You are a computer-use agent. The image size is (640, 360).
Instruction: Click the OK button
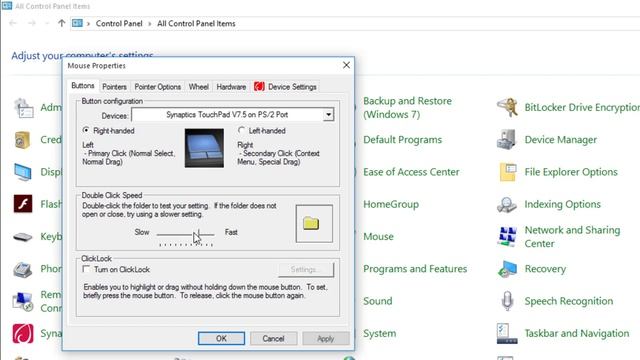click(x=221, y=338)
